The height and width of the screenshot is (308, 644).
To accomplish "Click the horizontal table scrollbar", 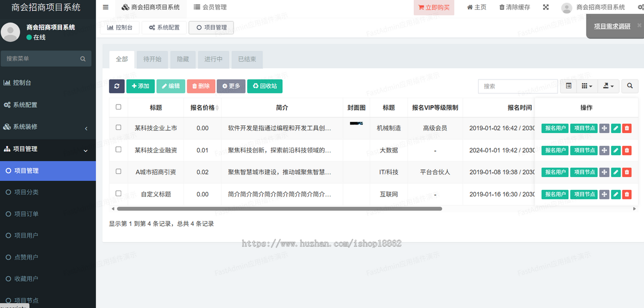I will click(279, 208).
